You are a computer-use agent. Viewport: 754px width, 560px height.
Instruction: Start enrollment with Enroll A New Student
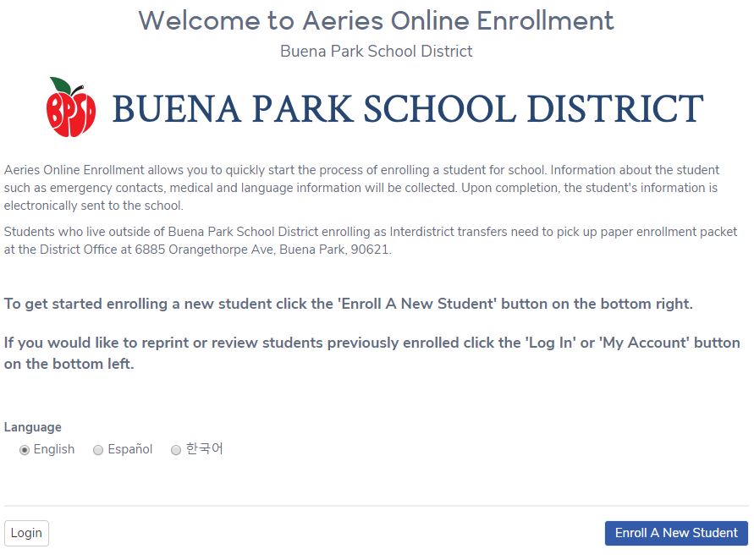tap(676, 533)
